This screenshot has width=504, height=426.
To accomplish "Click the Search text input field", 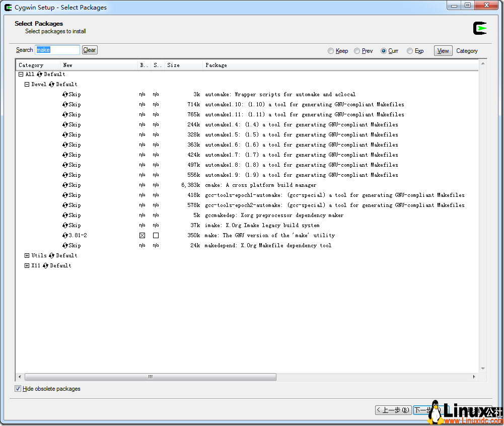I will point(57,50).
